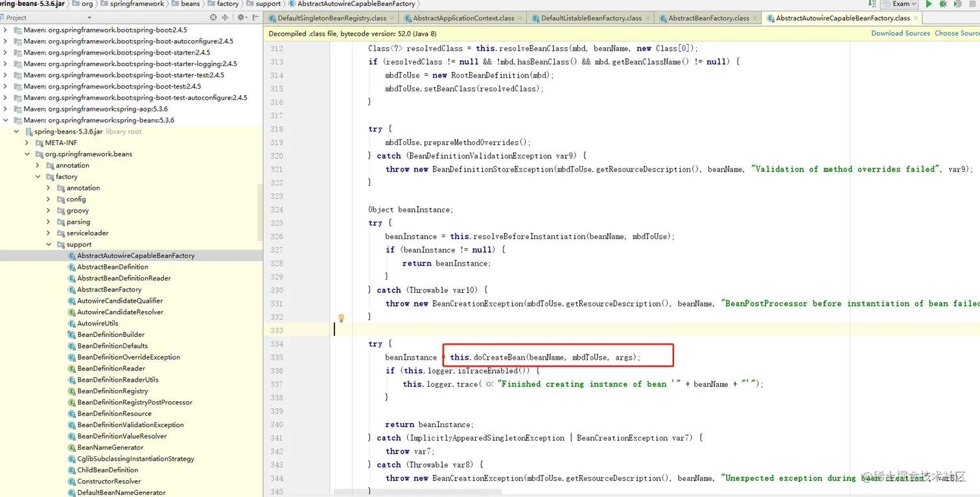Switch to DefaultSingletonBeanRegistry.class tab
The height and width of the screenshot is (497, 980).
tap(331, 18)
